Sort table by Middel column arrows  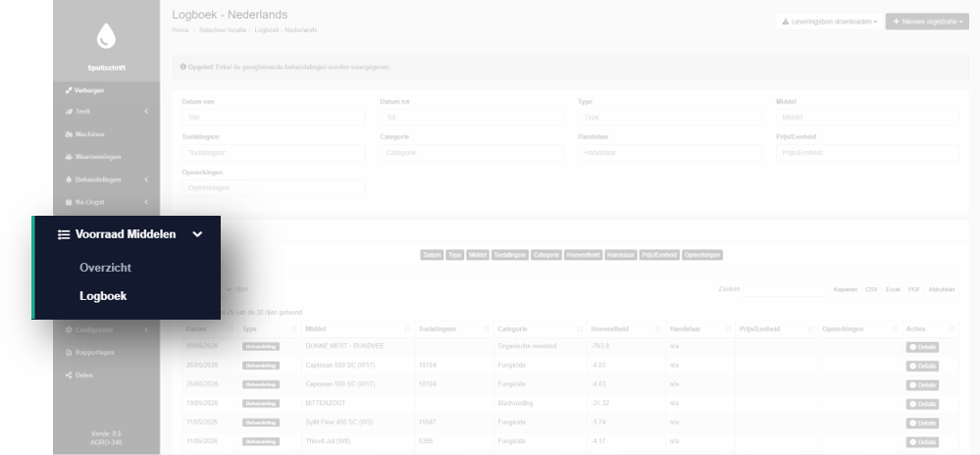point(407,329)
